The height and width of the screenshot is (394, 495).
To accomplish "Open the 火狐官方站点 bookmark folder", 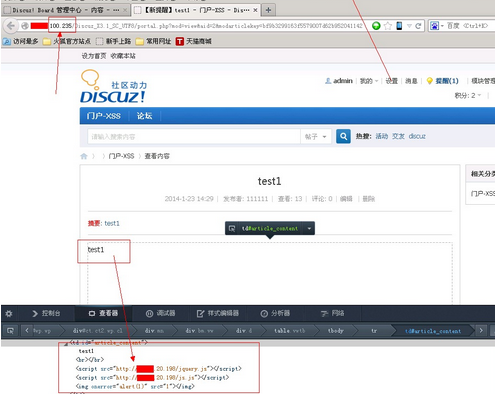I will point(67,41).
